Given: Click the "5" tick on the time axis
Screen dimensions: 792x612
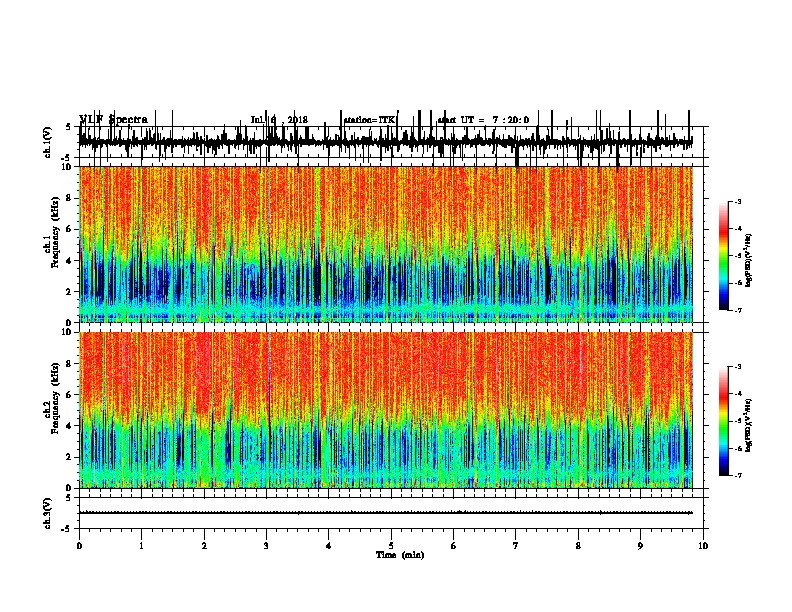Looking at the screenshot, I should (x=391, y=546).
